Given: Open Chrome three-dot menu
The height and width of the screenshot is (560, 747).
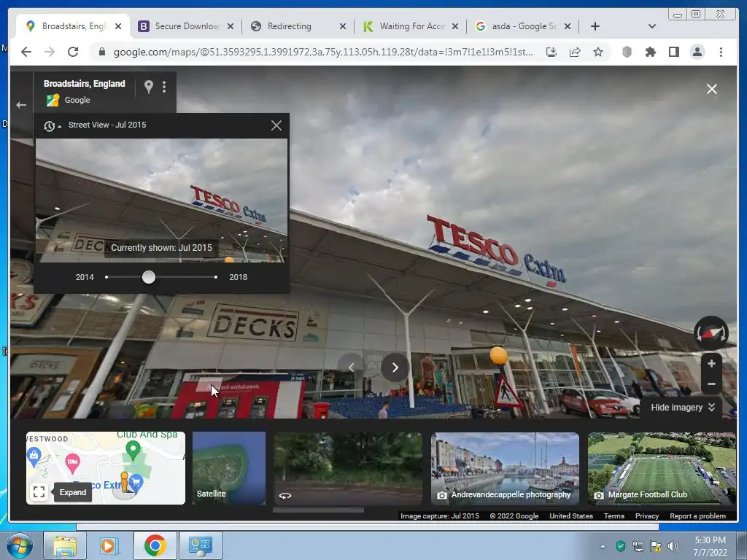Looking at the screenshot, I should pyautogui.click(x=721, y=52).
